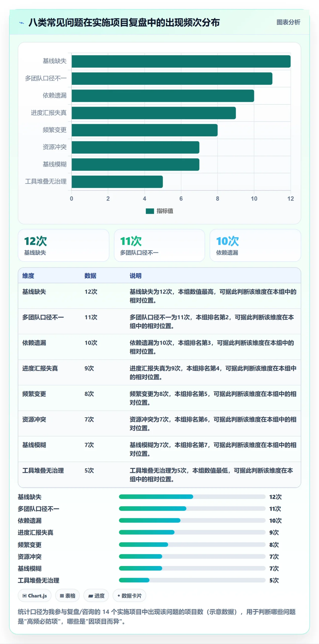Click the 11次 cell in the table
Screen dimensions: 319x644
[91, 317]
